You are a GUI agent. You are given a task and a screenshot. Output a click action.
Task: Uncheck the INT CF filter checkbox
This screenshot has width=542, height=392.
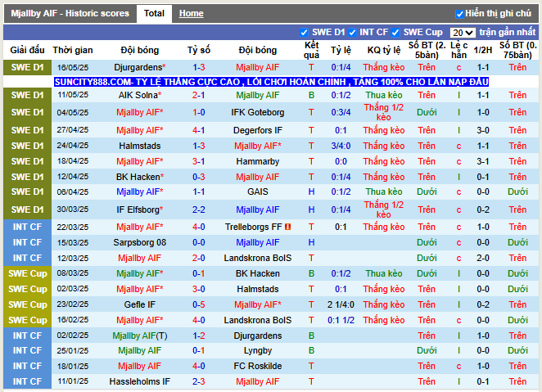352,33
